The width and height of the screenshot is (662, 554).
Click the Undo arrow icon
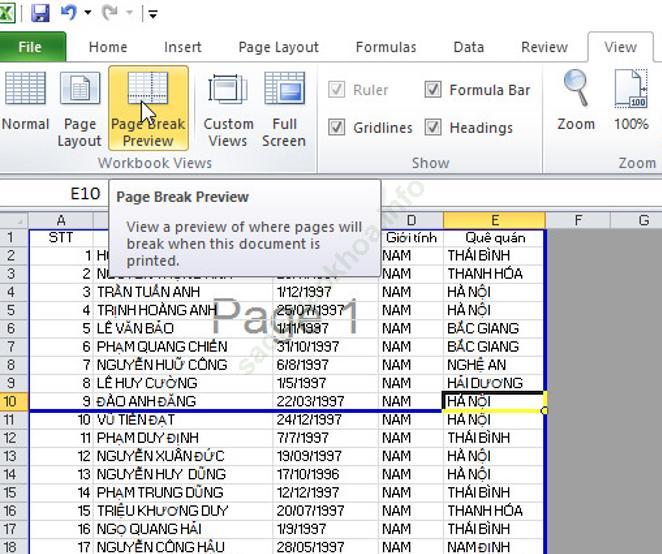pyautogui.click(x=69, y=13)
